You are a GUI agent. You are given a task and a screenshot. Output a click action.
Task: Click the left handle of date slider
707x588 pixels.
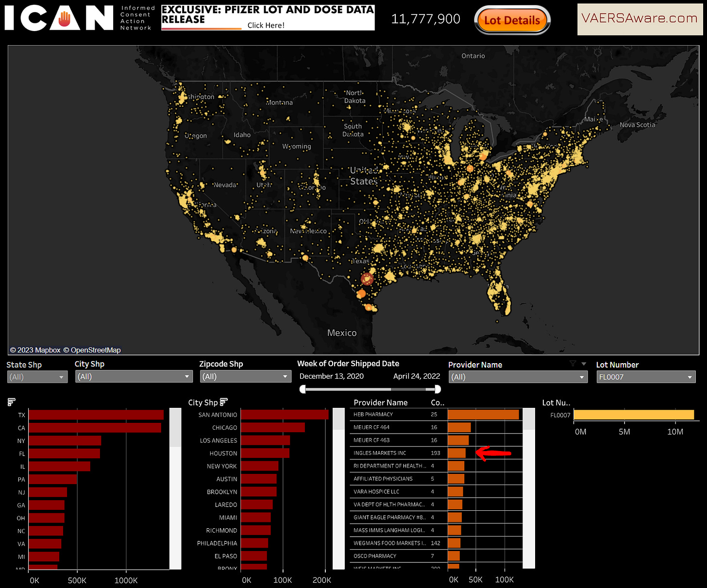303,389
